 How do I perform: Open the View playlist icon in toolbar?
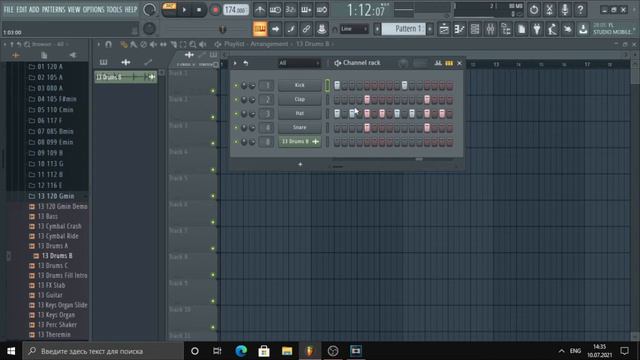pyautogui.click(x=444, y=29)
